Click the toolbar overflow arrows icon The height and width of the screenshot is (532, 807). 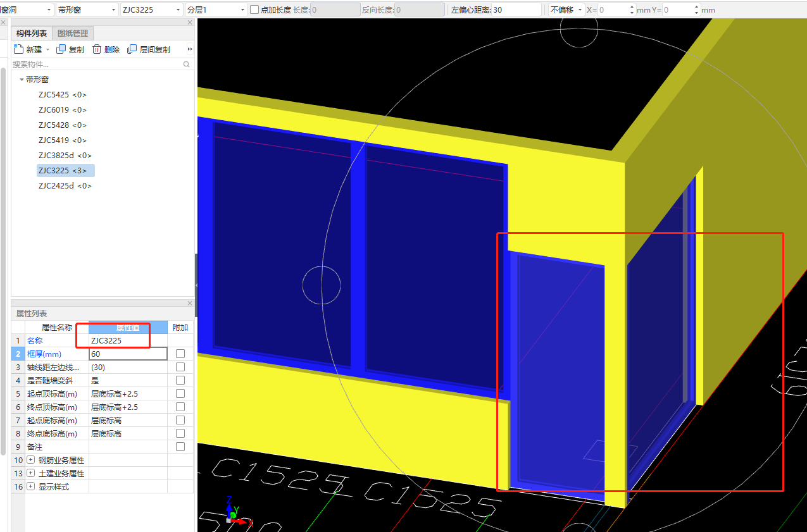[x=189, y=49]
